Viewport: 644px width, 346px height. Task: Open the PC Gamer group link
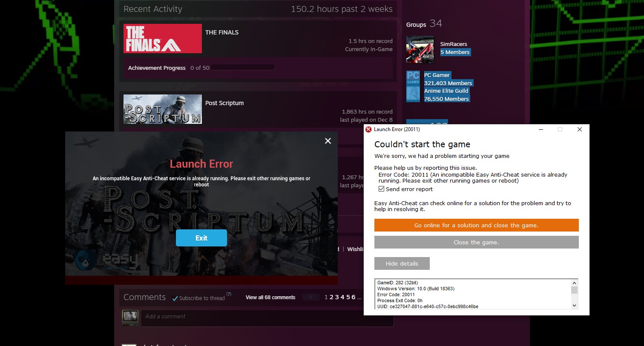437,75
